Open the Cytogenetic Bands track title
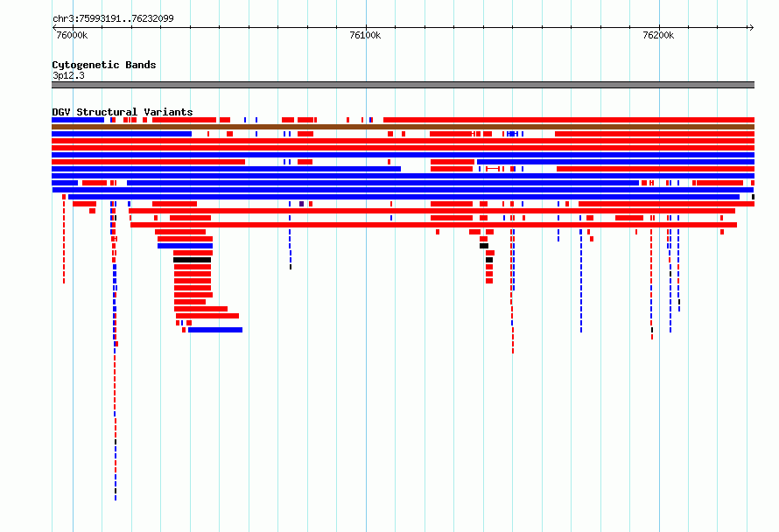Screen dimensions: 779x532 click(x=104, y=65)
